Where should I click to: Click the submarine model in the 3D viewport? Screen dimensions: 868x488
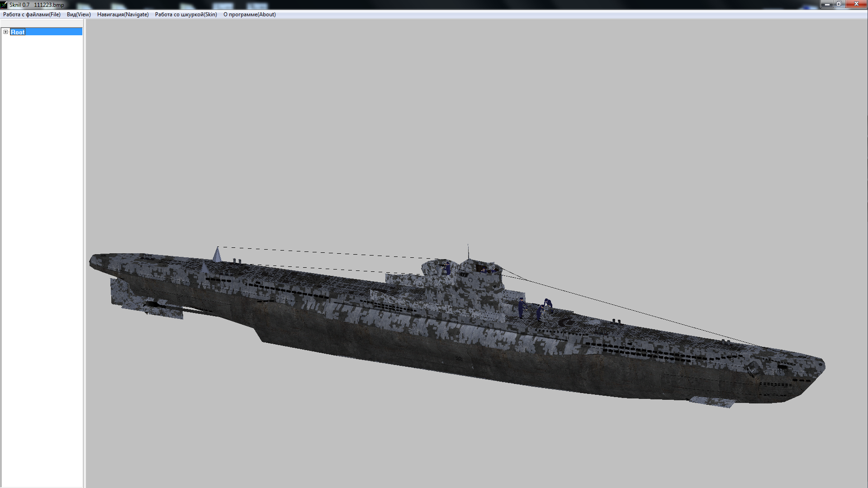(457, 326)
